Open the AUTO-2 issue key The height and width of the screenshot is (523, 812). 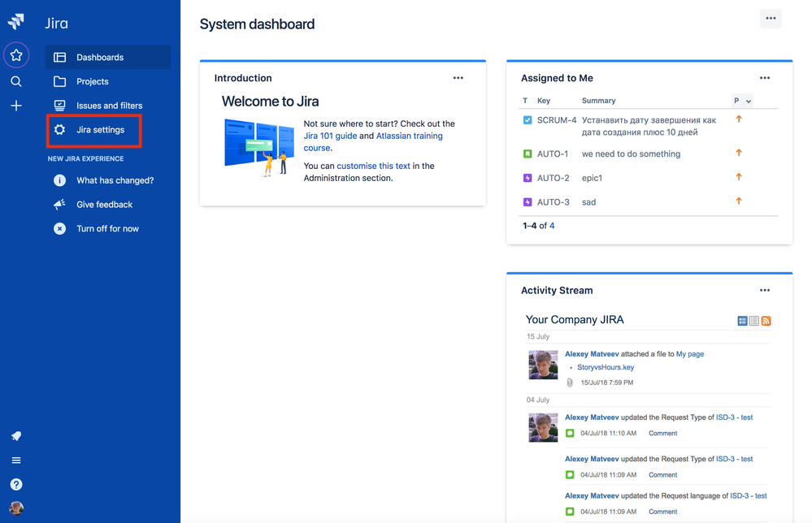click(553, 178)
